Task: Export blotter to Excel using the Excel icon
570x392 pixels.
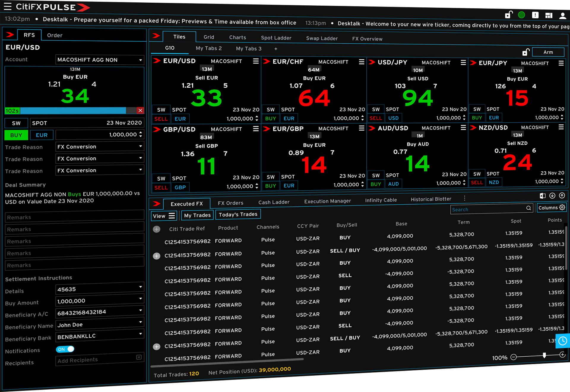Action: [543, 196]
